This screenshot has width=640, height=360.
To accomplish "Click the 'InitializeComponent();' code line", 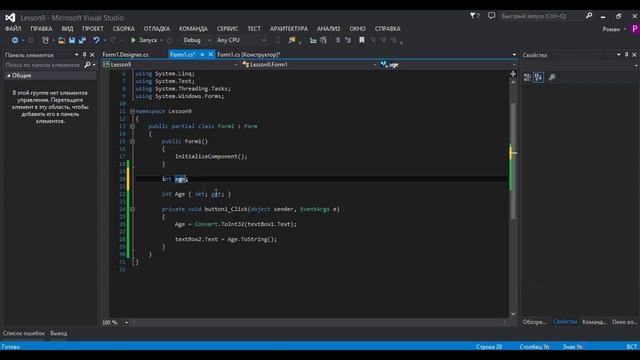I will 211,156.
